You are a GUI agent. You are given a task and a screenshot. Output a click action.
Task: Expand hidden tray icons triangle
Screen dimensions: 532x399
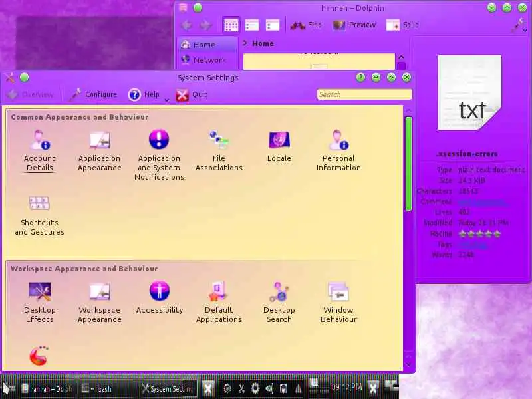point(298,388)
